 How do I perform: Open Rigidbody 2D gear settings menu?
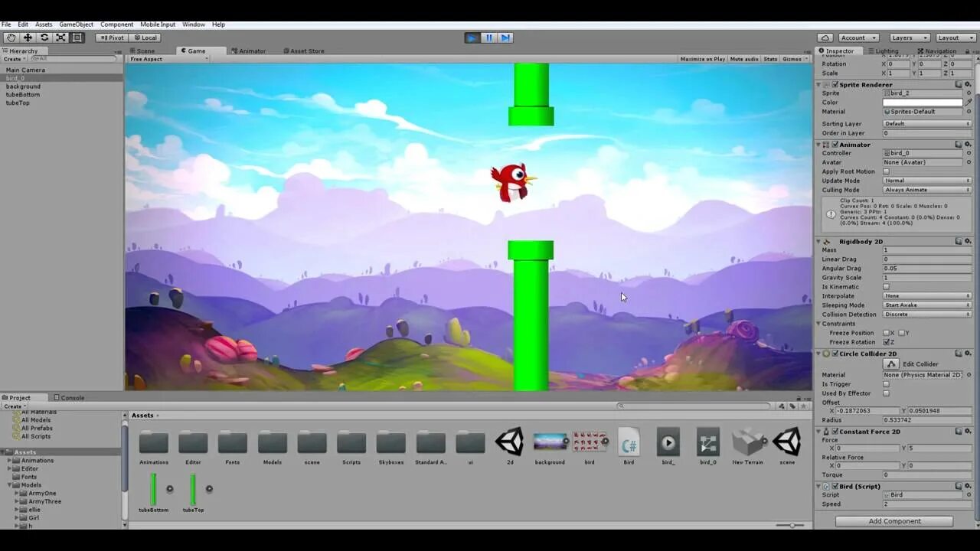click(968, 241)
